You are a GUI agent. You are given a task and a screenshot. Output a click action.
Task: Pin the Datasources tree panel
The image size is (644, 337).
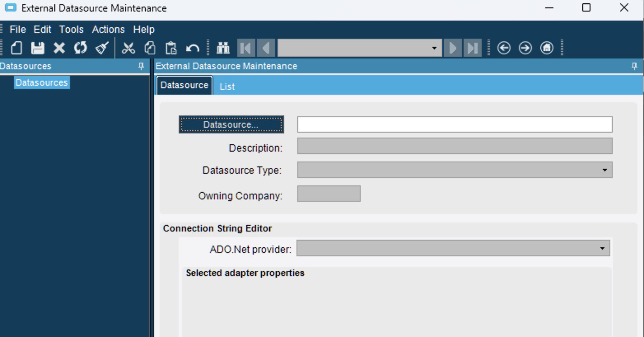click(141, 66)
